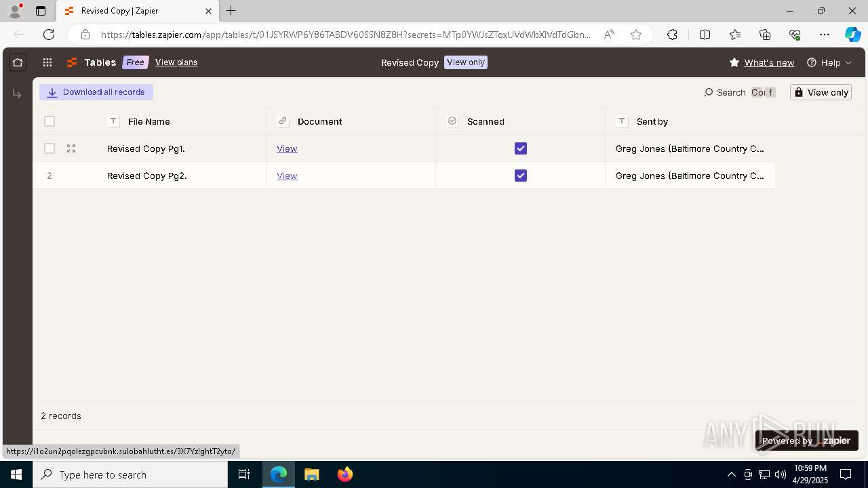Screen dimensions: 868x488
Task: Reload the page with refresh button
Action: tap(49, 35)
